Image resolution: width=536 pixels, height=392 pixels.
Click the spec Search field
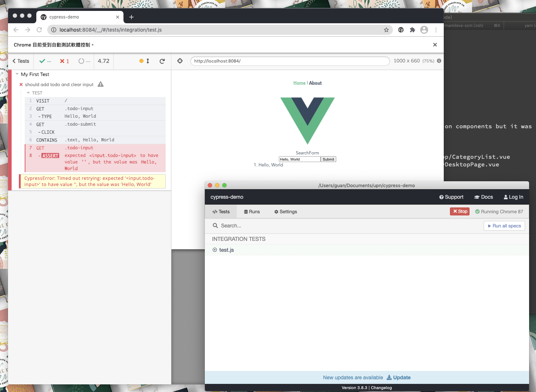[x=345, y=226]
